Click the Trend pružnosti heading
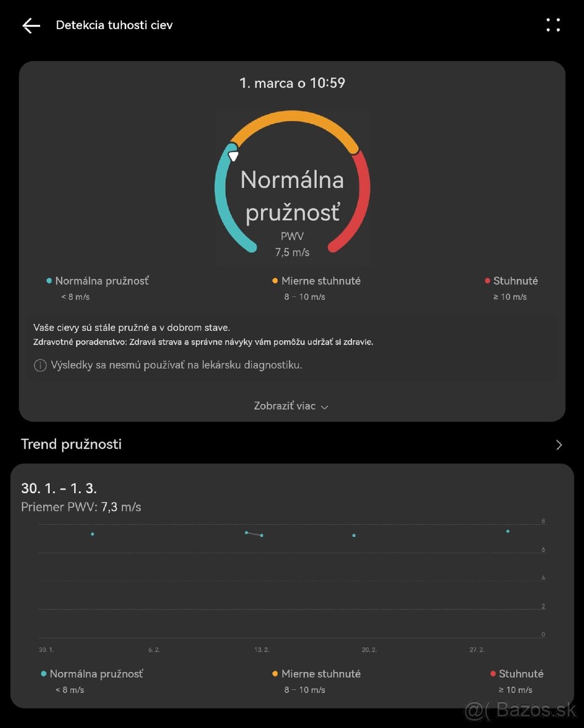The image size is (584, 728). 72,444
